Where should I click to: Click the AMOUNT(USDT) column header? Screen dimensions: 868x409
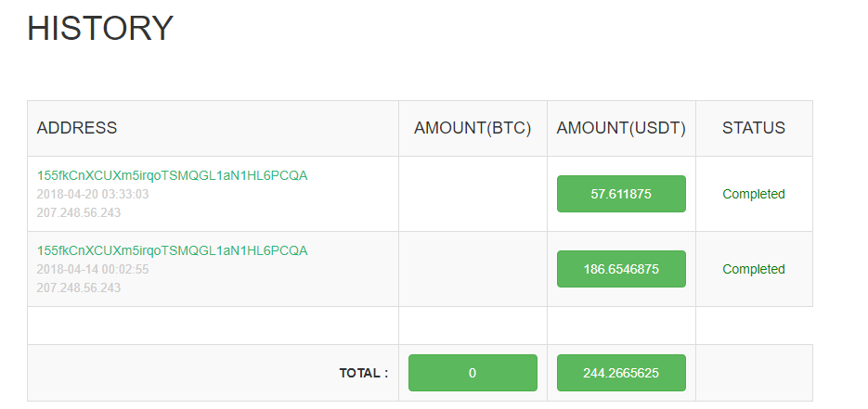point(621,128)
